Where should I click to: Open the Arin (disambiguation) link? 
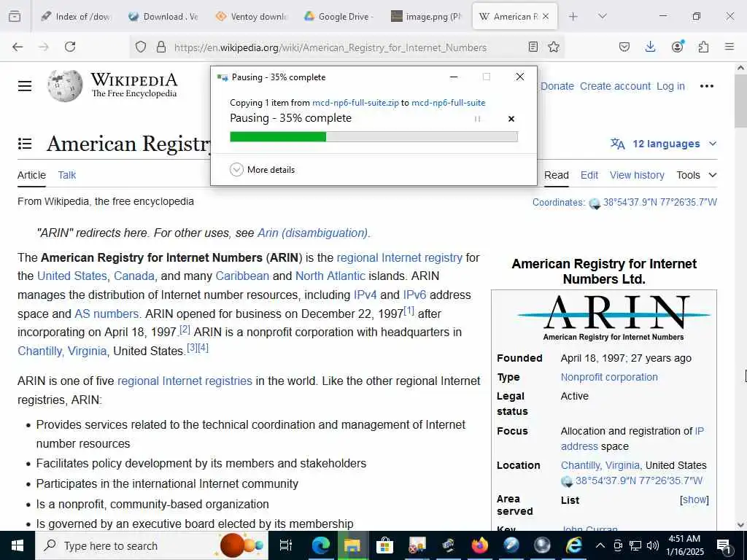312,233
